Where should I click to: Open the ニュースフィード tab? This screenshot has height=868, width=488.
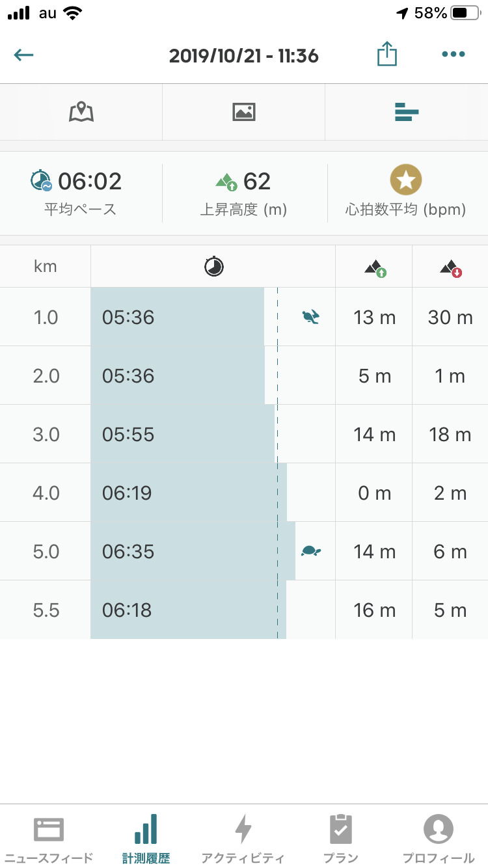pyautogui.click(x=49, y=838)
